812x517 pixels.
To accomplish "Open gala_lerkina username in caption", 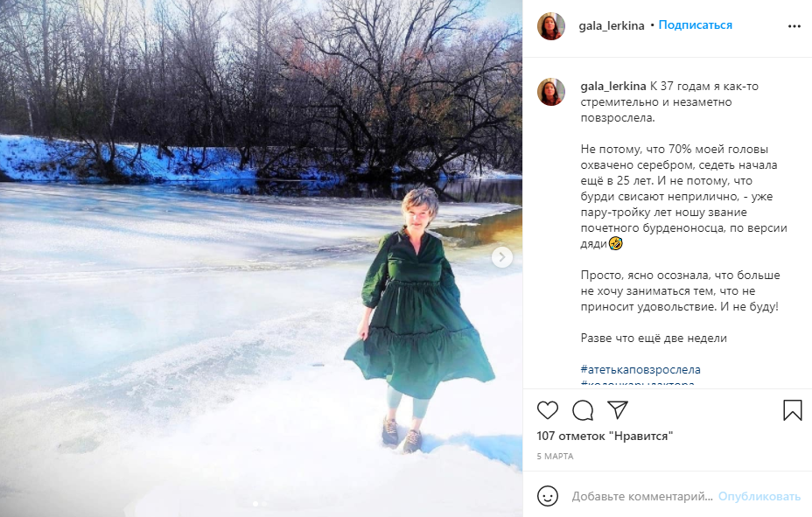I will pos(613,86).
